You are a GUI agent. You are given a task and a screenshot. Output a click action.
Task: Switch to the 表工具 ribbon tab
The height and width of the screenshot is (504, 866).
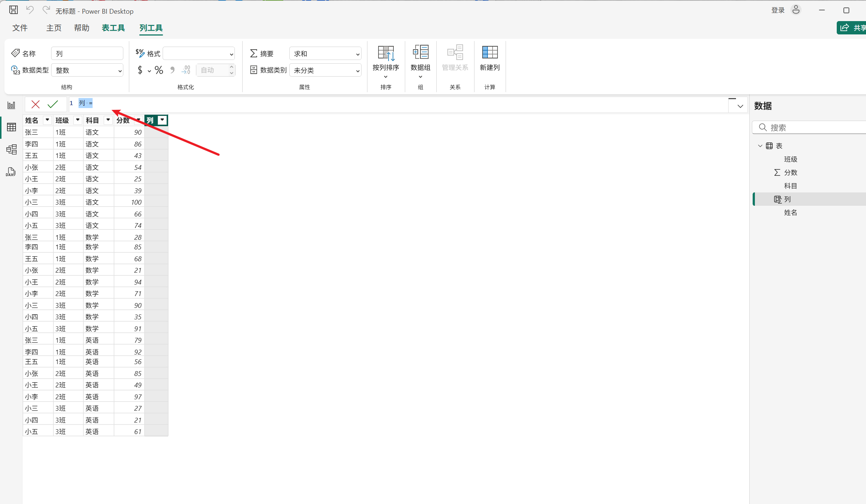(113, 28)
